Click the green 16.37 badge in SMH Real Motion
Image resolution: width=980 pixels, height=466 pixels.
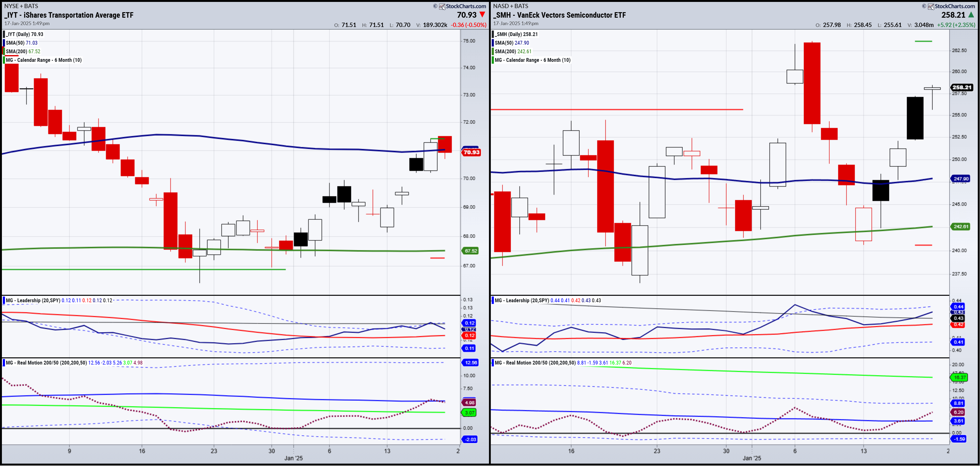coord(959,378)
